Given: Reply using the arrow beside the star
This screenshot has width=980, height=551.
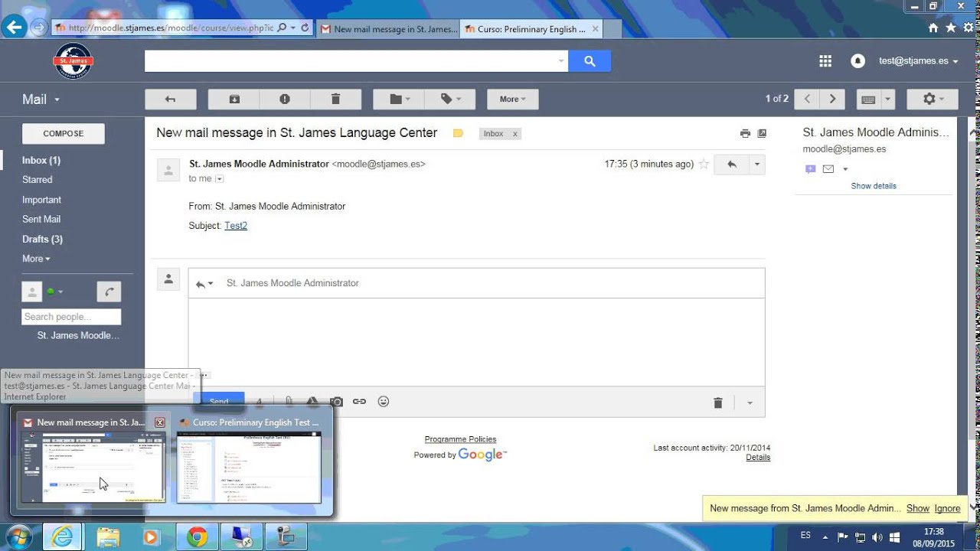Looking at the screenshot, I should click(x=732, y=164).
